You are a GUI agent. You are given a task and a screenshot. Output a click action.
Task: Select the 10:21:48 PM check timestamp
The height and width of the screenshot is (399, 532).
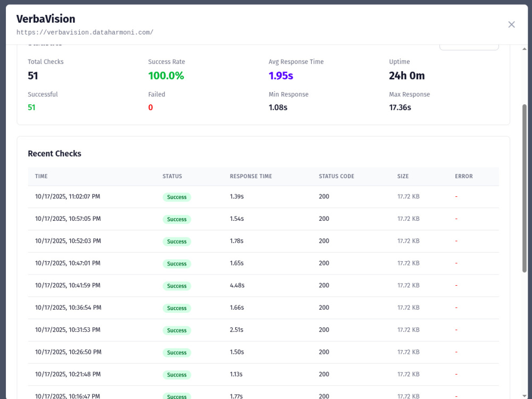(x=68, y=374)
